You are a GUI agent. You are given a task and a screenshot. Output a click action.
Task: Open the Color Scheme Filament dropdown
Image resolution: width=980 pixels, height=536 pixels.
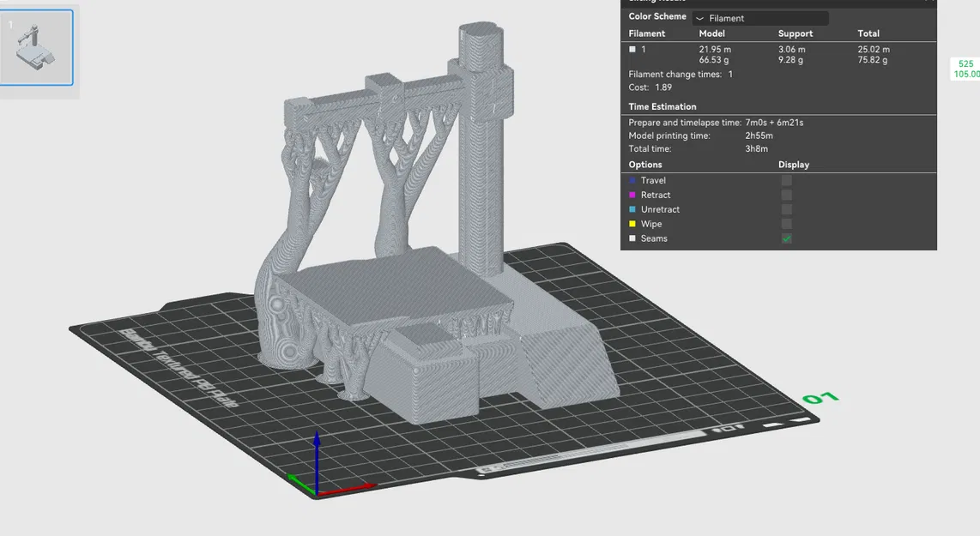pos(760,16)
